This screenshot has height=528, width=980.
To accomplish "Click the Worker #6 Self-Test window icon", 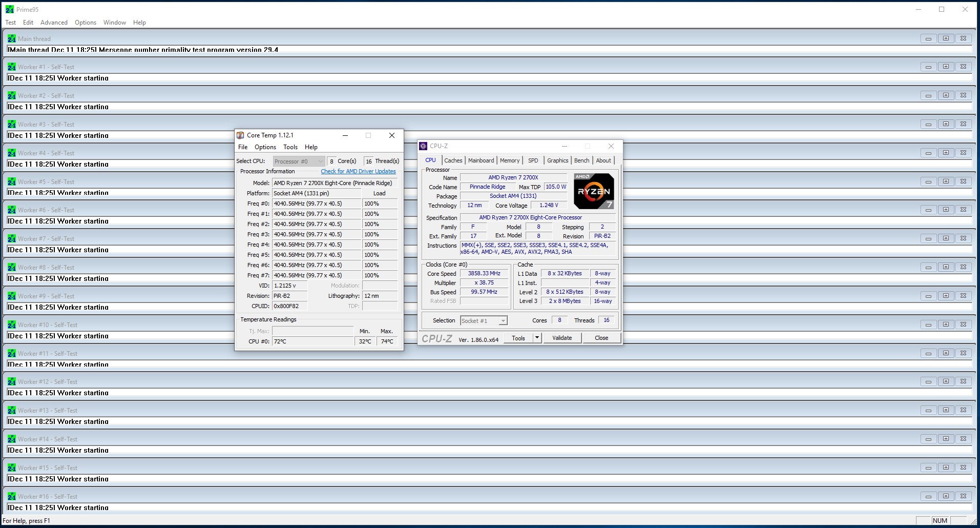I will [x=12, y=210].
